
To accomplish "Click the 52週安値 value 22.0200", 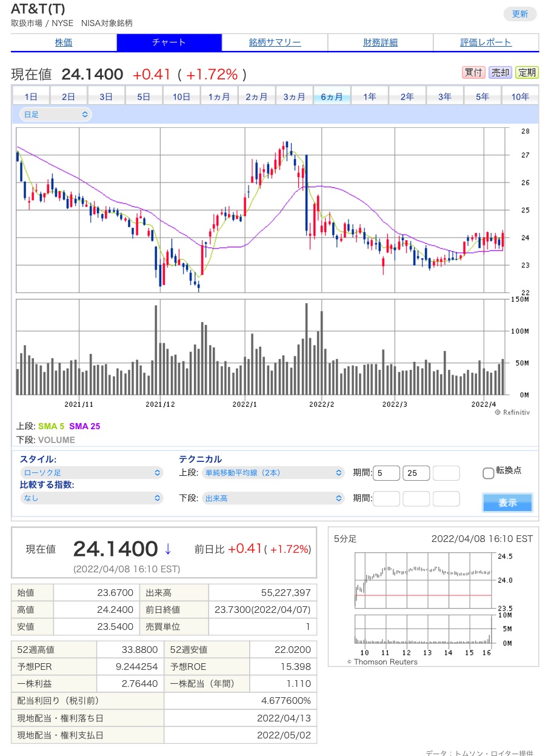I will click(292, 649).
